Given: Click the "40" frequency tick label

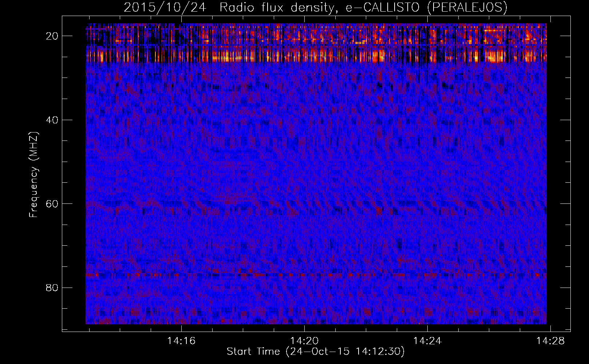Looking at the screenshot, I should point(52,120).
